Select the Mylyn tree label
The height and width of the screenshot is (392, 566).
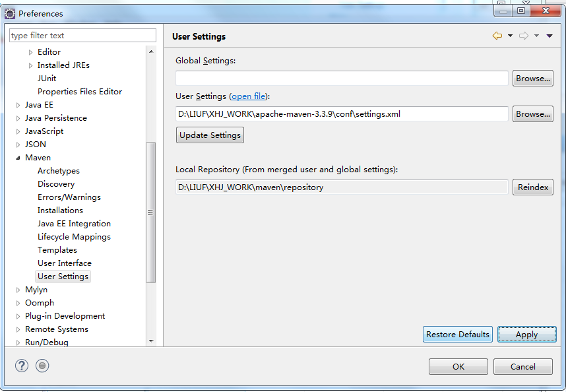pos(36,290)
